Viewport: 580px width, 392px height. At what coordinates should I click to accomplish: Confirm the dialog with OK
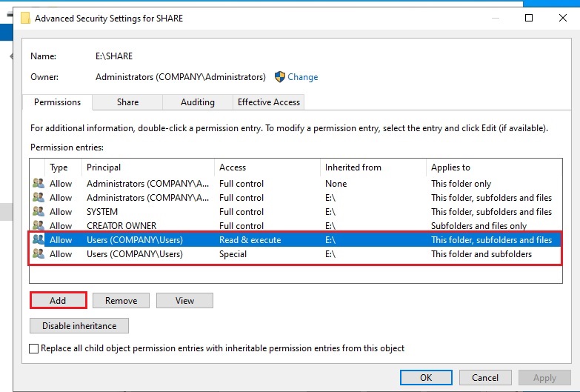point(425,377)
